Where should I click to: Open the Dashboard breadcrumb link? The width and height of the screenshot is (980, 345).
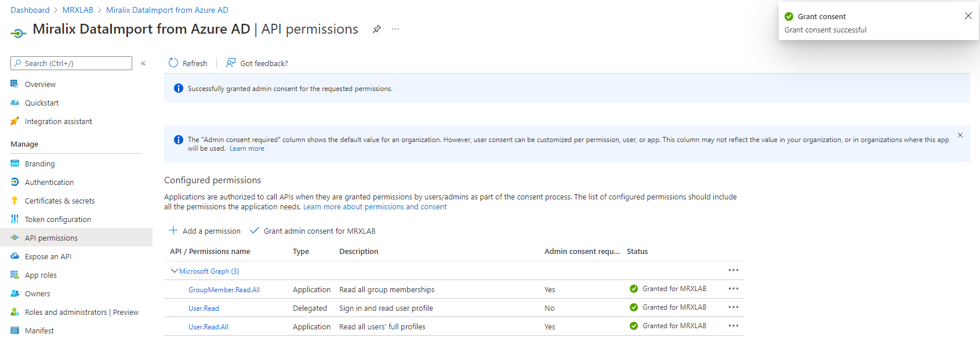(x=30, y=10)
